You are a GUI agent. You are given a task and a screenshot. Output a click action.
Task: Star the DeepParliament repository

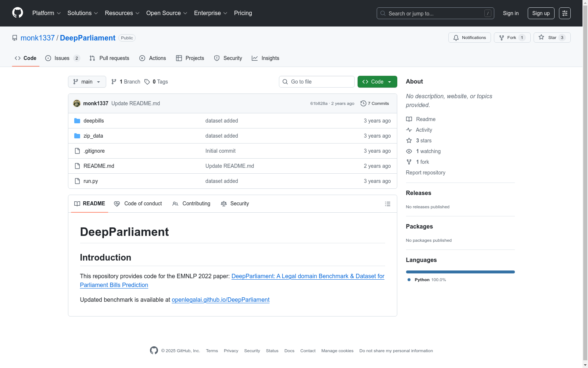(x=552, y=38)
